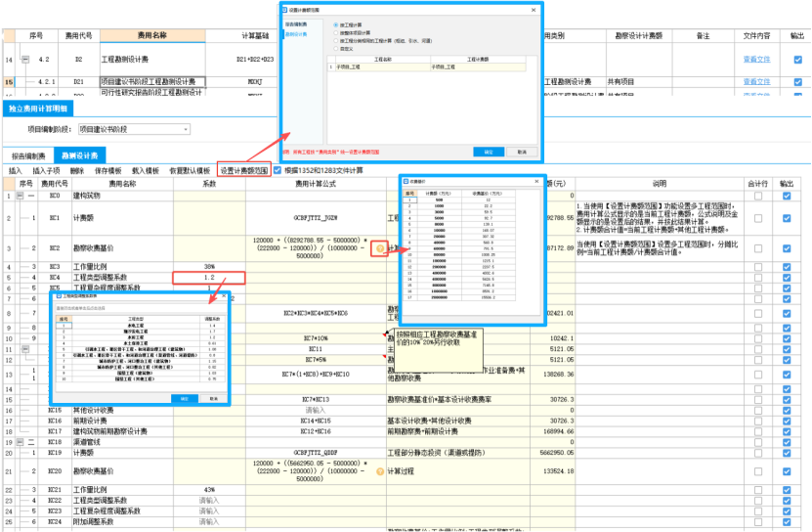The width and height of the screenshot is (812, 532).
Task: Toggle 根据1352和1283文件计算 checkbox
Action: (x=278, y=170)
